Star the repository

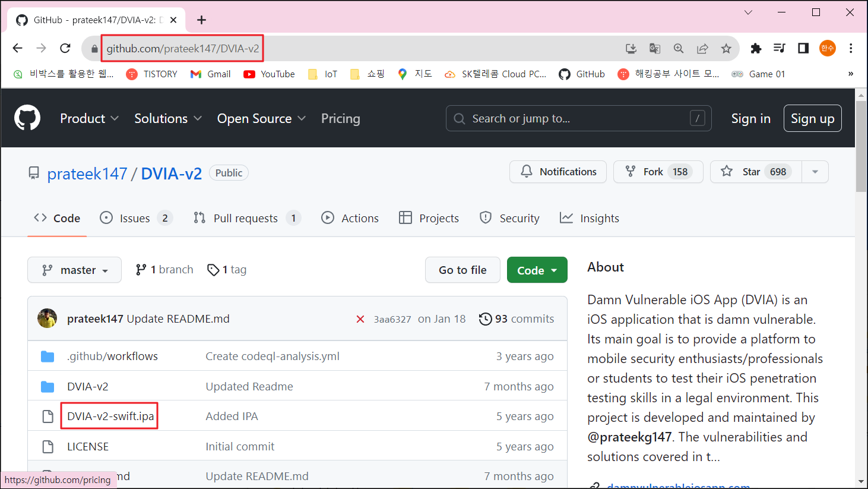coord(756,172)
